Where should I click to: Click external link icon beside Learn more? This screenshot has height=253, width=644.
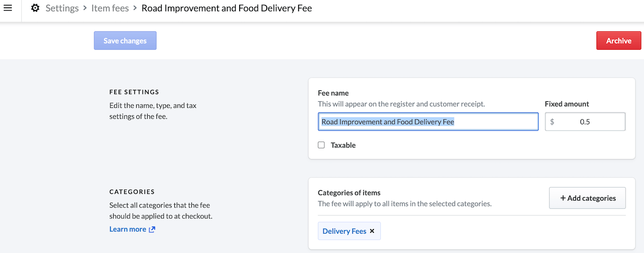click(152, 229)
